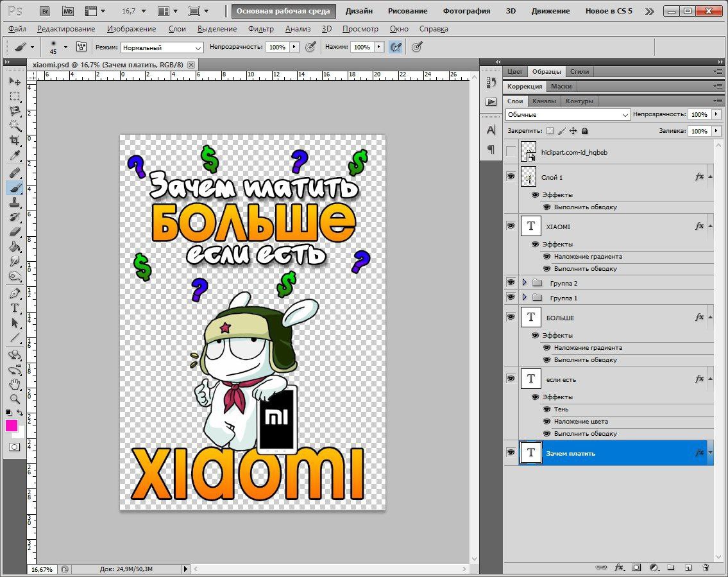Switch to Фотография workspace
Screen dimensions: 728x577
[x=466, y=11]
